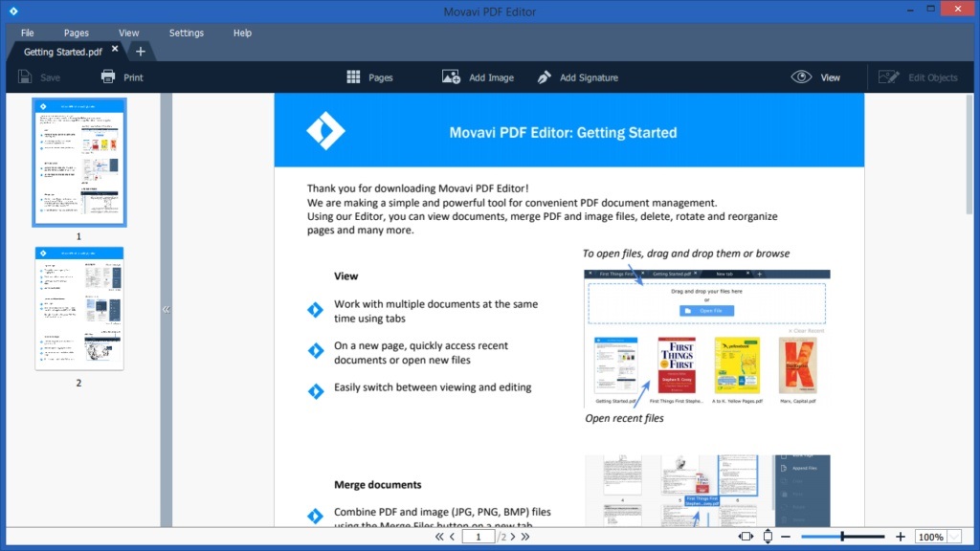The height and width of the screenshot is (551, 980).
Task: Click the 'Add Signature' toolbar label
Action: pyautogui.click(x=589, y=77)
